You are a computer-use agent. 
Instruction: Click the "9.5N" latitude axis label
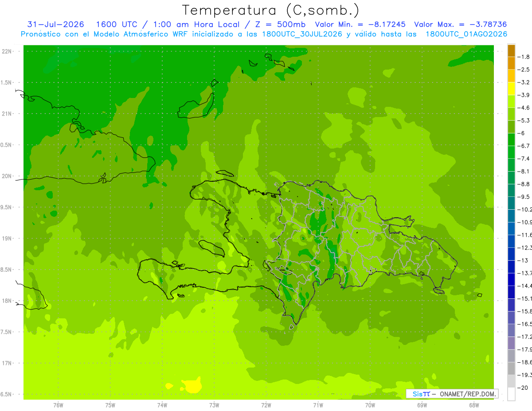tap(6, 207)
